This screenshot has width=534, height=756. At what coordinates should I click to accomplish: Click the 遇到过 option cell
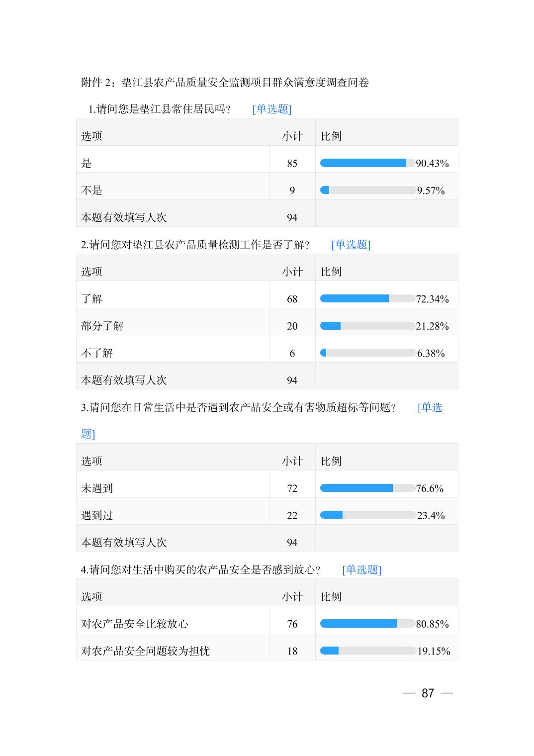coord(97,516)
